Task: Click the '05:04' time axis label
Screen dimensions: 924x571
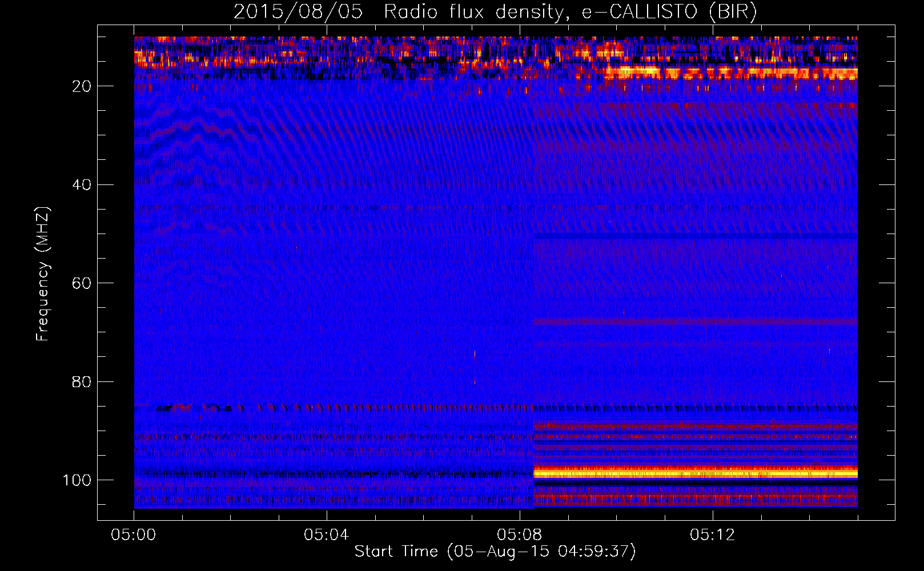Action: click(327, 535)
